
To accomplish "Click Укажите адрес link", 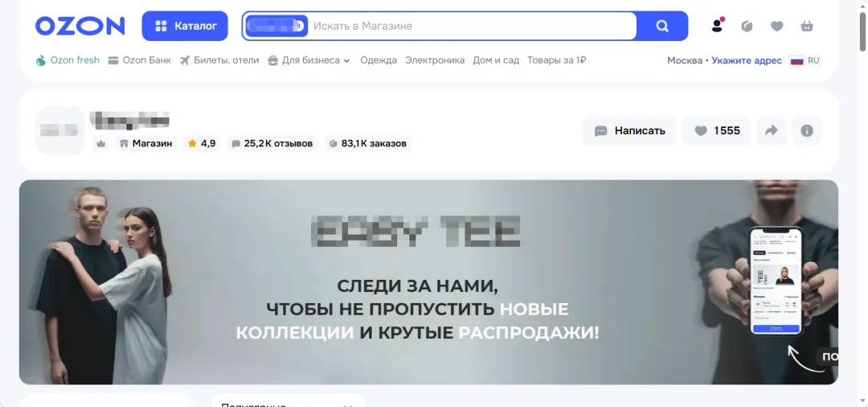I will [x=747, y=60].
